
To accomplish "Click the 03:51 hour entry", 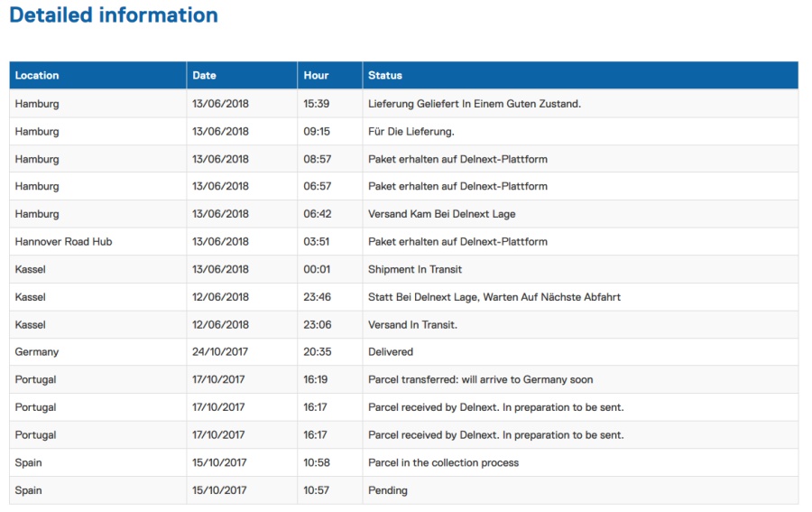I will tap(317, 242).
